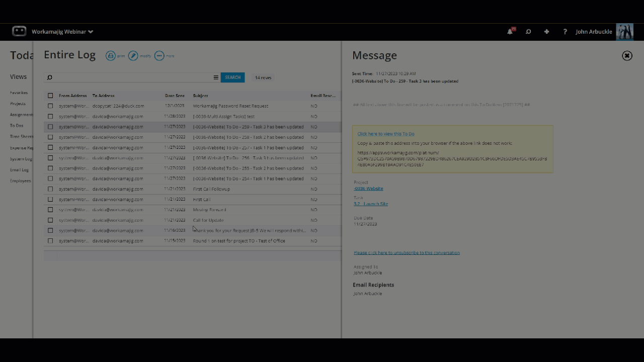Click the John Arbuckle name in header

(594, 32)
